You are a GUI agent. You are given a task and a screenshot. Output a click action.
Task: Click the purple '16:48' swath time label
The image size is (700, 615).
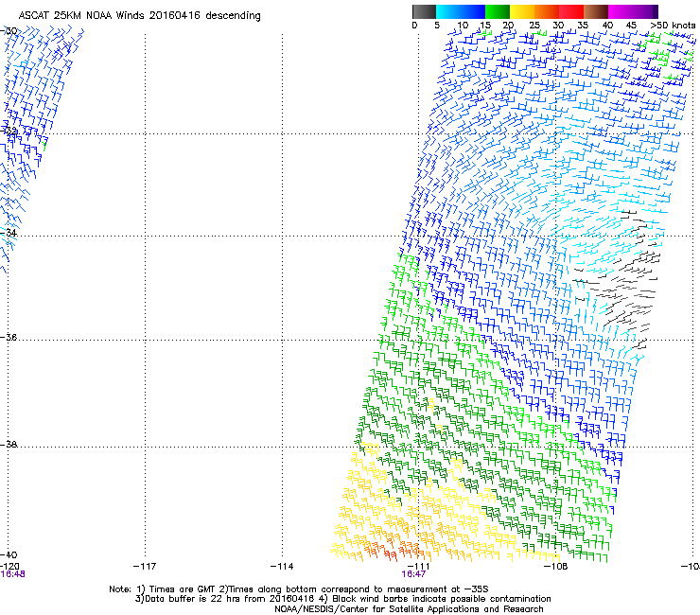tap(12, 574)
